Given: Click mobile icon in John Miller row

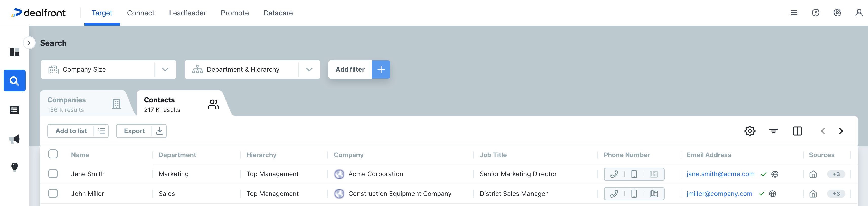Looking at the screenshot, I should click(x=634, y=194).
